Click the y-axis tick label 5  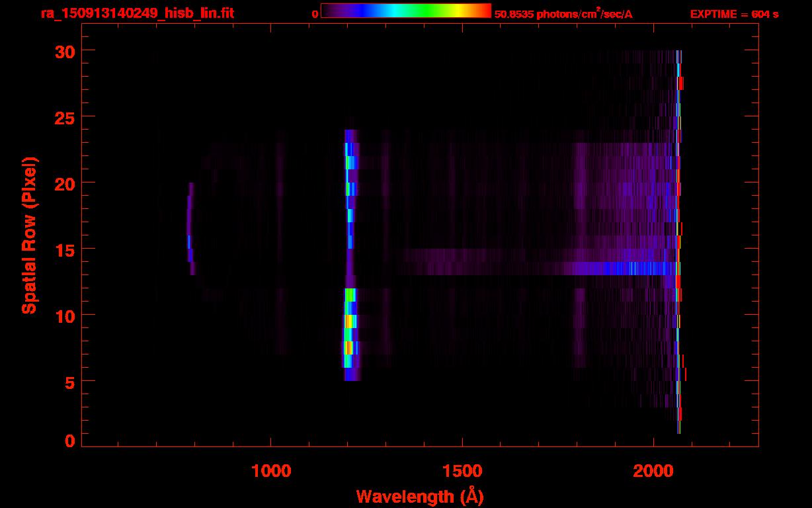tap(69, 382)
